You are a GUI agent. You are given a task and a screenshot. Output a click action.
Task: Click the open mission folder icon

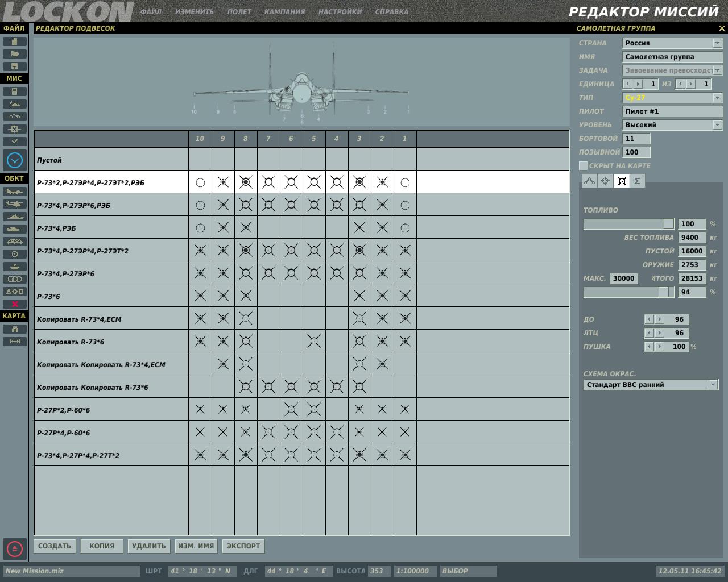[15, 54]
